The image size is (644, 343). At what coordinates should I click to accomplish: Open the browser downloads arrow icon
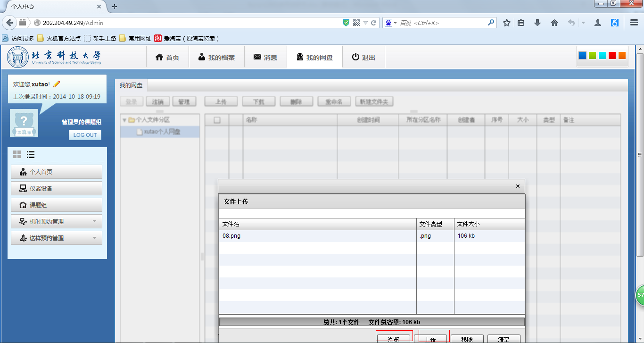(x=537, y=23)
